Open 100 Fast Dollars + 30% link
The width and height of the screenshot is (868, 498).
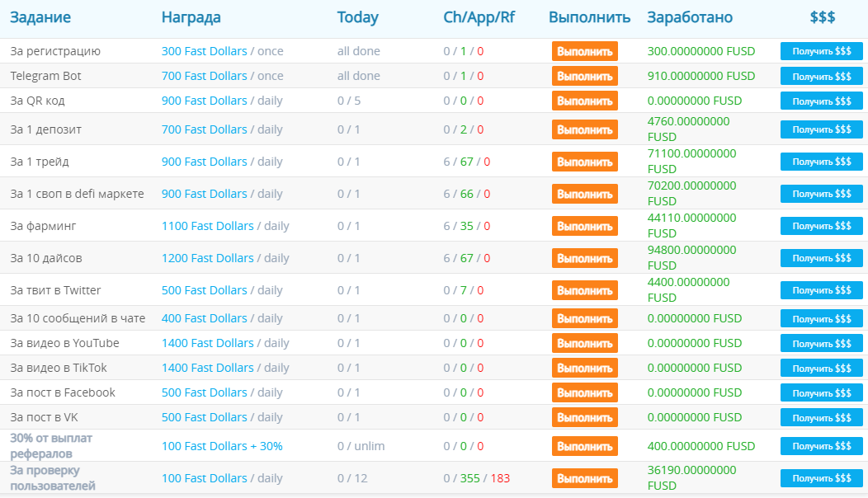(222, 446)
